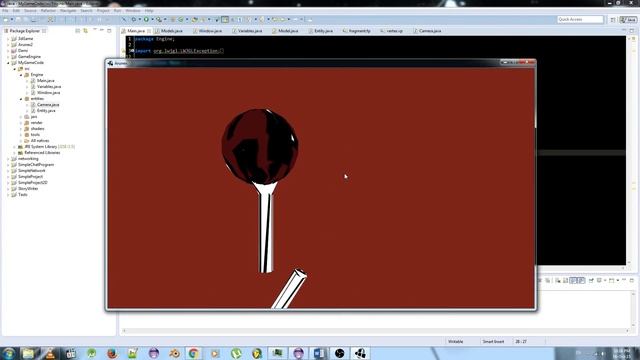Collapse the MyGameCode project
The image size is (640, 360).
coord(8,63)
